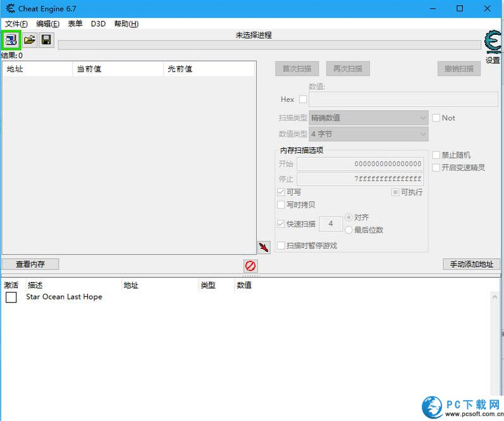
Task: Enable the 禁止随机 checkbox
Action: point(436,155)
